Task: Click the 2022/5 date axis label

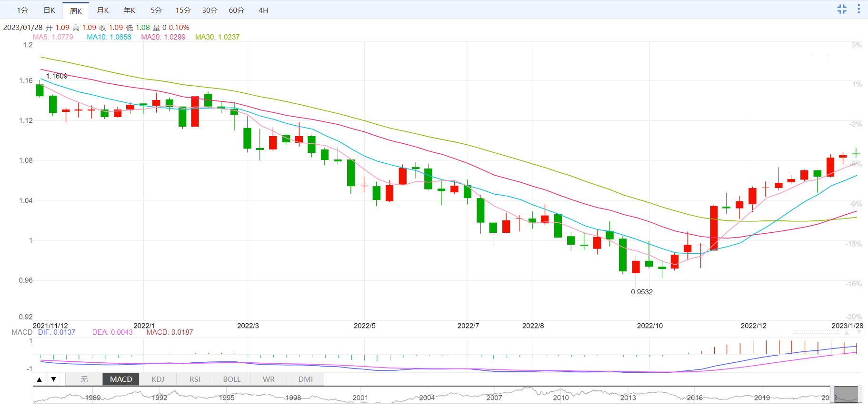Action: coord(365,326)
